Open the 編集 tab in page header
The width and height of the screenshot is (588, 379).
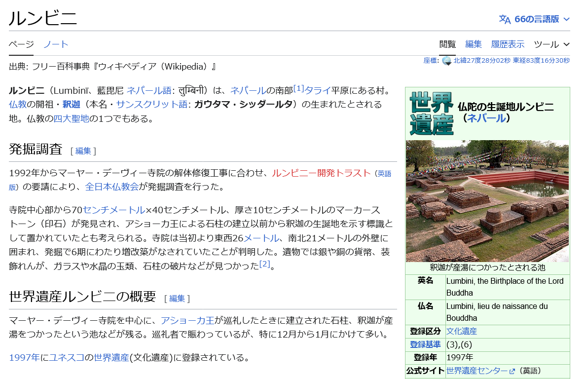[473, 44]
